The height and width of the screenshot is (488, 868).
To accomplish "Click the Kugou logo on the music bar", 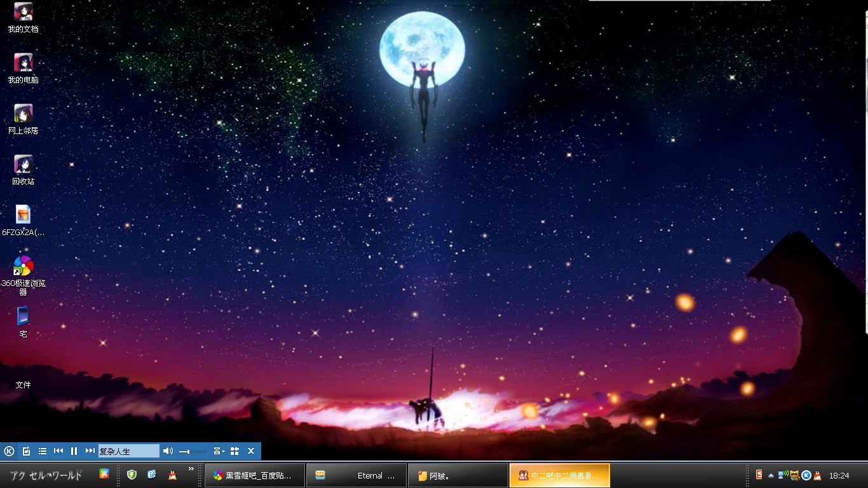I will [9, 451].
